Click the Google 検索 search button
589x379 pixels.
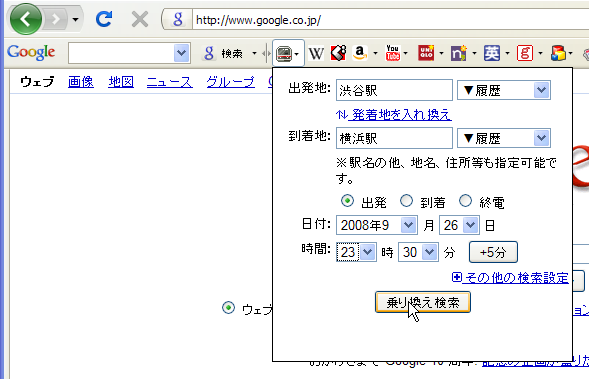tap(223, 54)
